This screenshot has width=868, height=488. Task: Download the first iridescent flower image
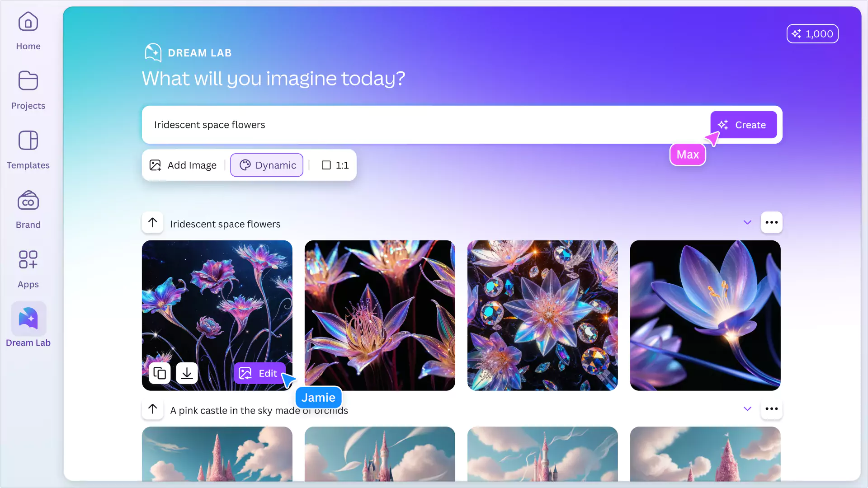point(187,373)
